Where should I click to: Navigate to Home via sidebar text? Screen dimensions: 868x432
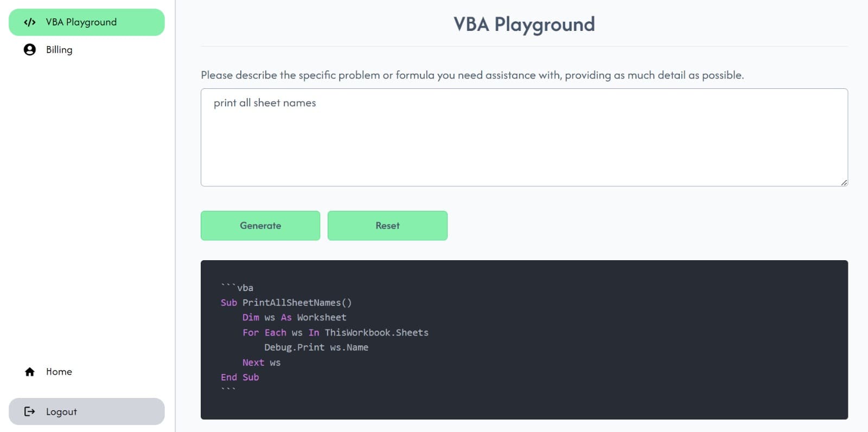[x=59, y=372]
